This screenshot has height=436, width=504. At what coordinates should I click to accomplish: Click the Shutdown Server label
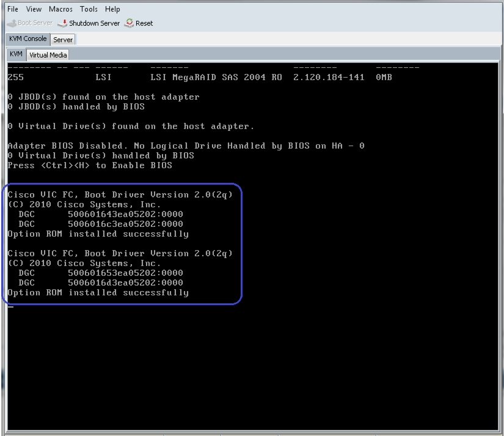(94, 23)
